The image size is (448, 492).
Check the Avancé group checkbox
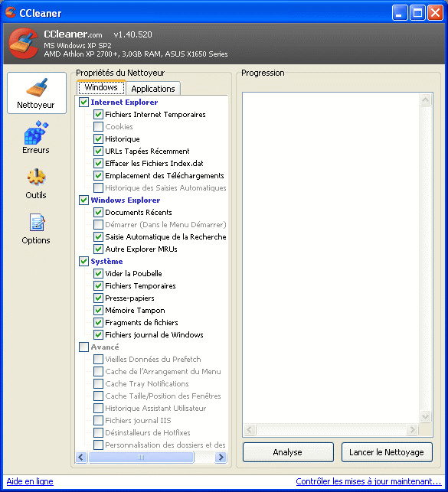[x=83, y=347]
